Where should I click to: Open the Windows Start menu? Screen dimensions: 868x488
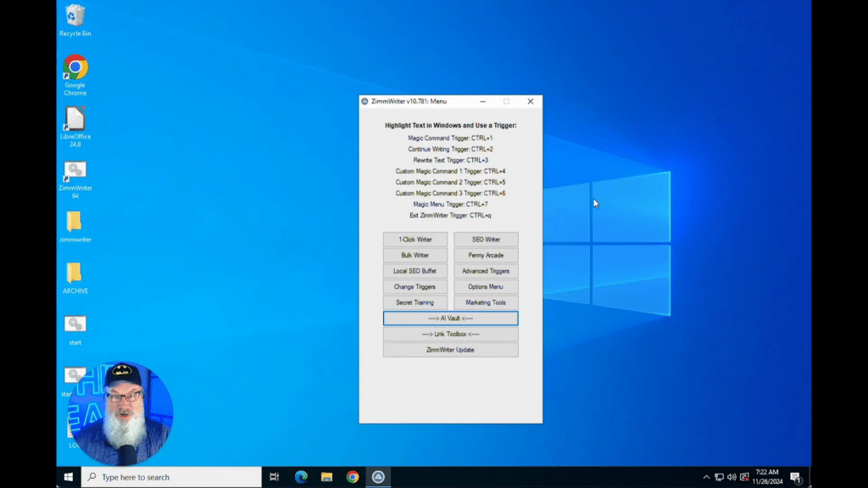[69, 477]
